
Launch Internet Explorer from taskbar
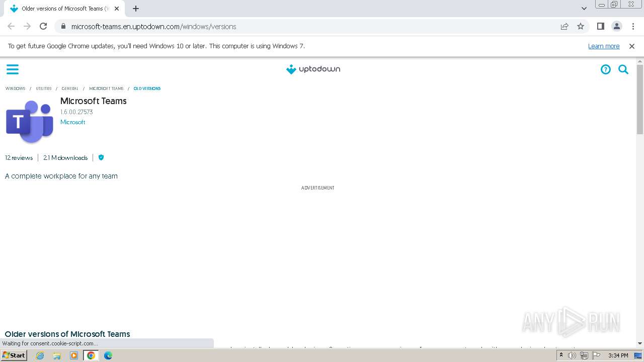[x=40, y=355]
